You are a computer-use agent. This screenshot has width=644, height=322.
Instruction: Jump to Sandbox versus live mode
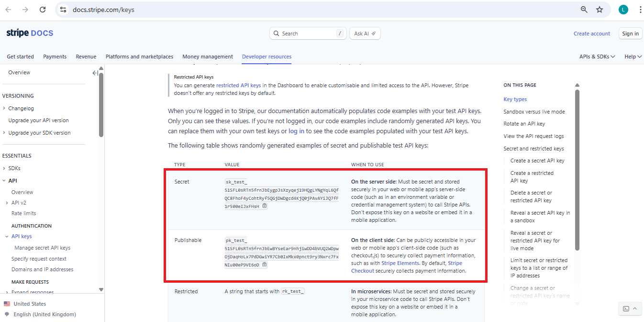534,112
